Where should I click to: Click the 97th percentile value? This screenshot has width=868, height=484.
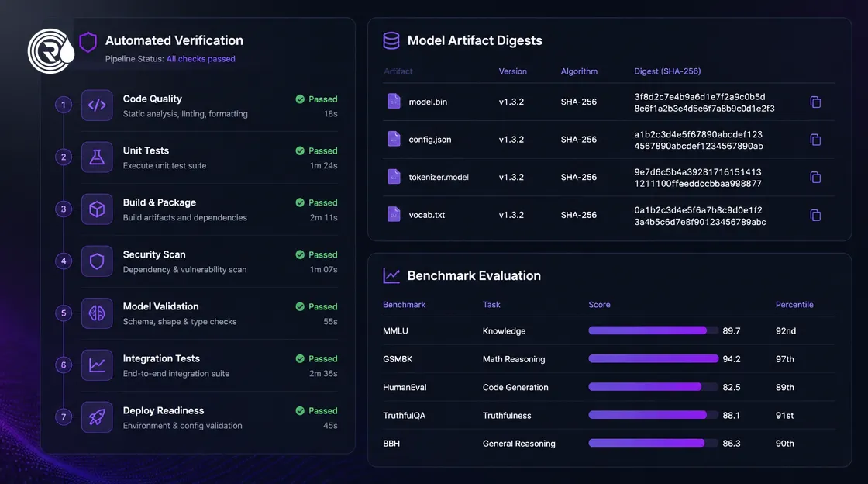coord(785,359)
